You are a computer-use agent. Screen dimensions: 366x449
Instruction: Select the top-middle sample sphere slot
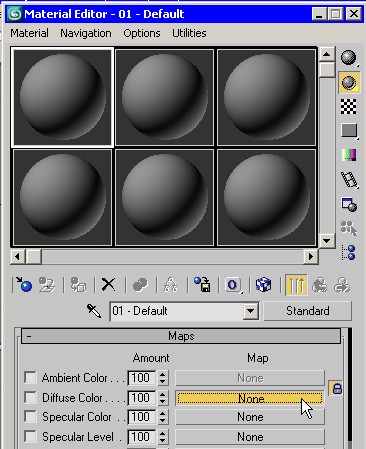(x=164, y=97)
